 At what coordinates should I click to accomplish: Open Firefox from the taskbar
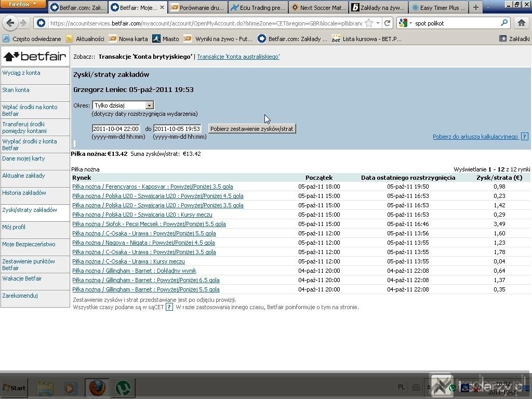97,388
